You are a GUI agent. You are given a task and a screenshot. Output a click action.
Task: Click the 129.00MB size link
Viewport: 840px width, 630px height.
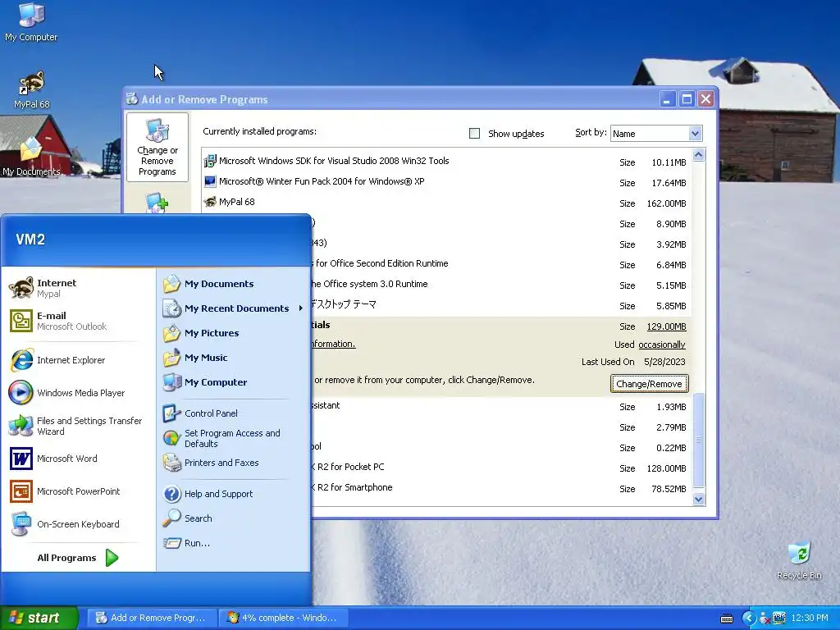[666, 326]
